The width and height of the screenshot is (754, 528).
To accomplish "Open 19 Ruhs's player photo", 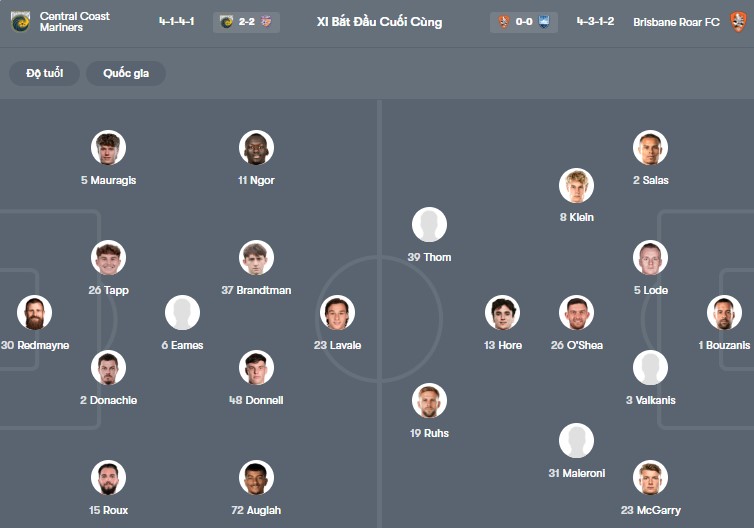I will click(x=430, y=401).
